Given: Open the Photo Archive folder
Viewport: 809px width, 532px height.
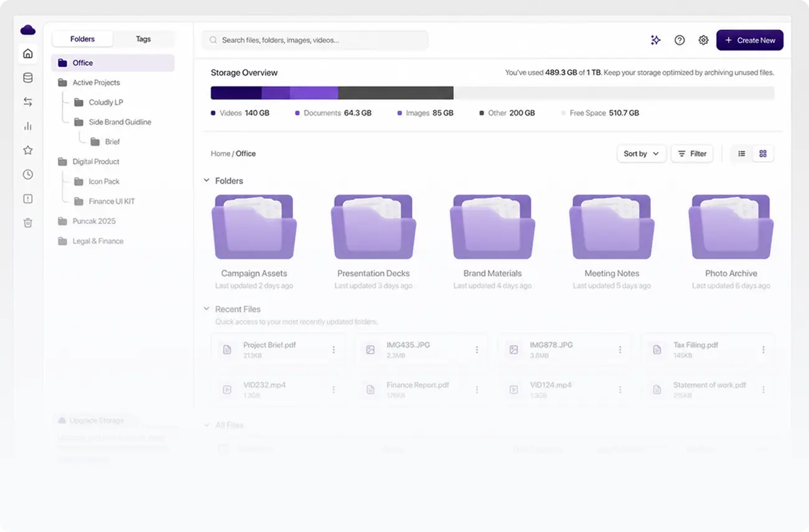Looking at the screenshot, I should 731,227.
